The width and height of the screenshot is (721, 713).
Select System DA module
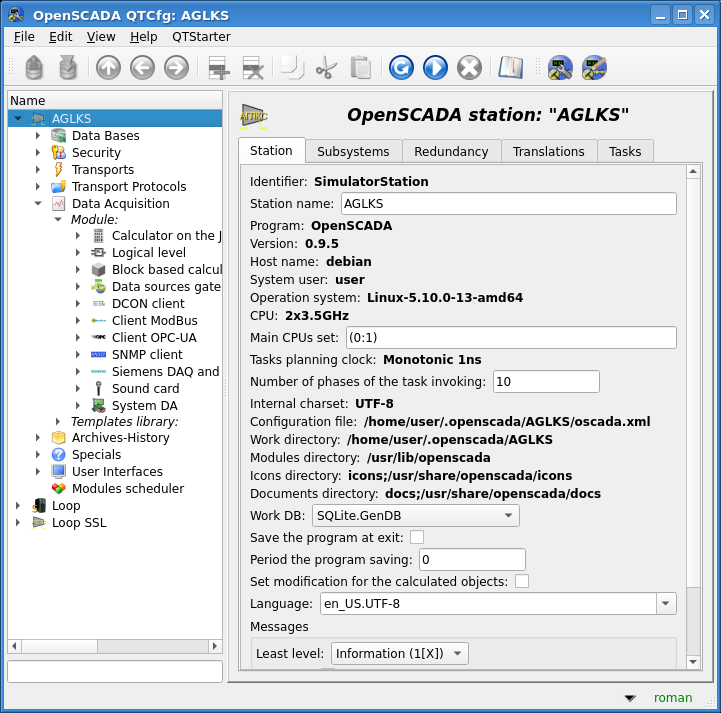[x=144, y=405]
